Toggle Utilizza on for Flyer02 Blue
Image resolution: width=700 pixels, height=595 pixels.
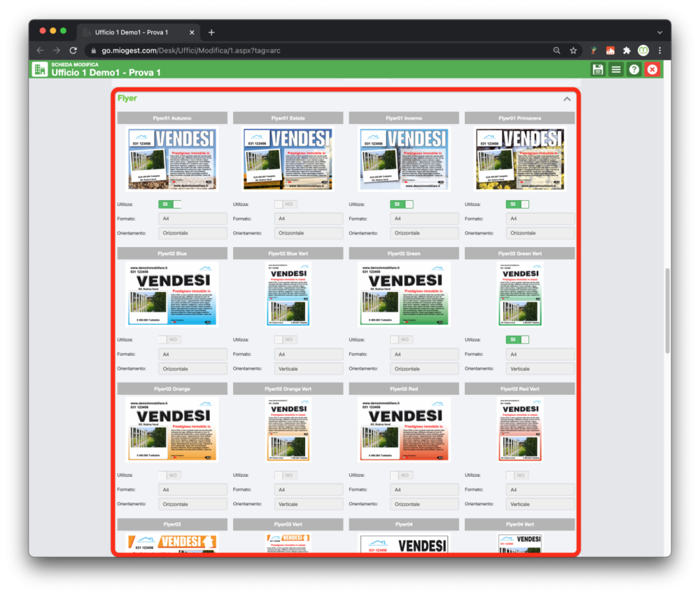169,339
